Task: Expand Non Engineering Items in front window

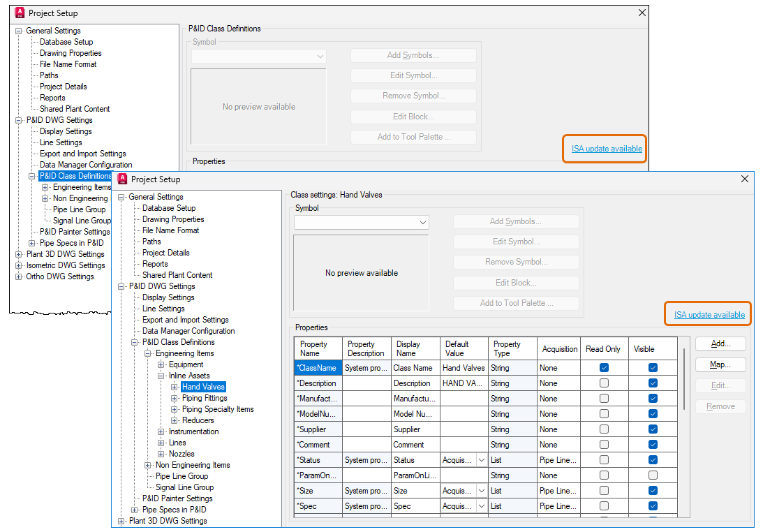Action: 147,465
